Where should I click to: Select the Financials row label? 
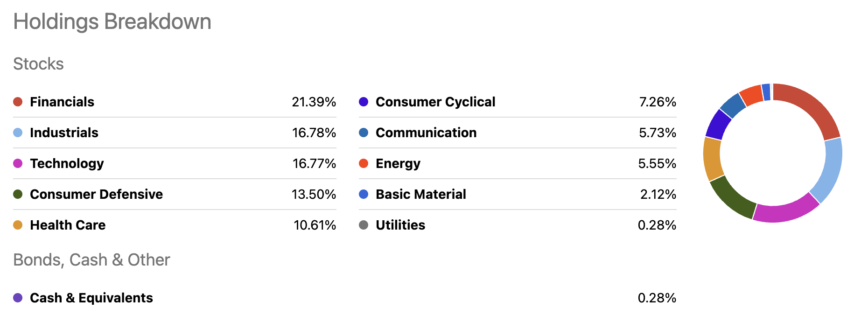(62, 102)
